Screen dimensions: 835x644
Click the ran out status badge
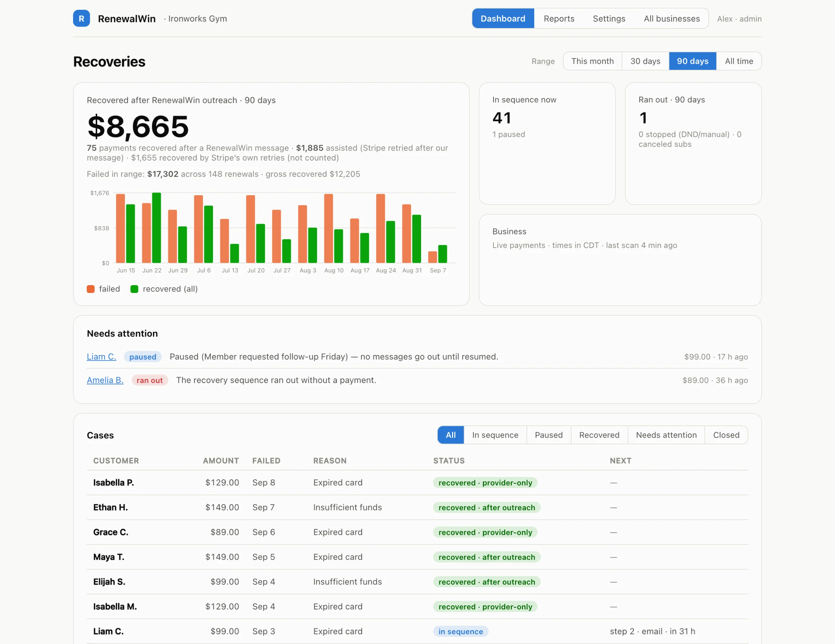[x=149, y=380]
